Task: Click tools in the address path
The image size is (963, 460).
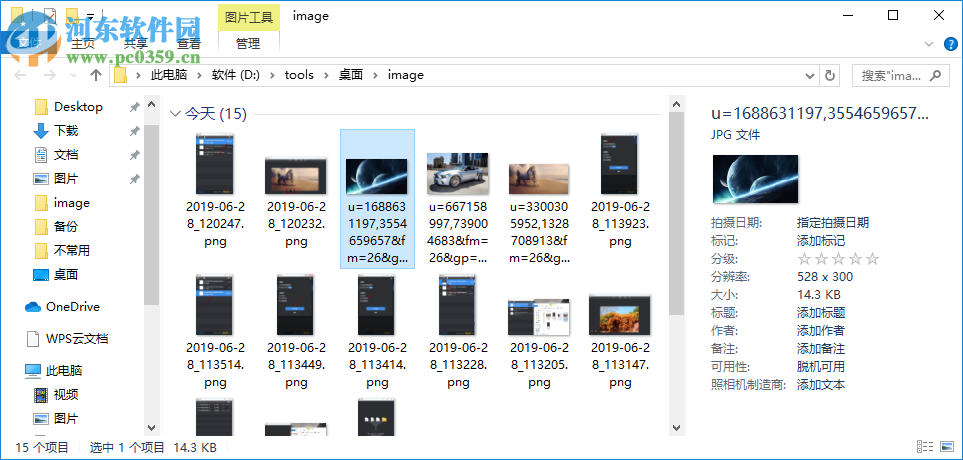Action: 299,75
